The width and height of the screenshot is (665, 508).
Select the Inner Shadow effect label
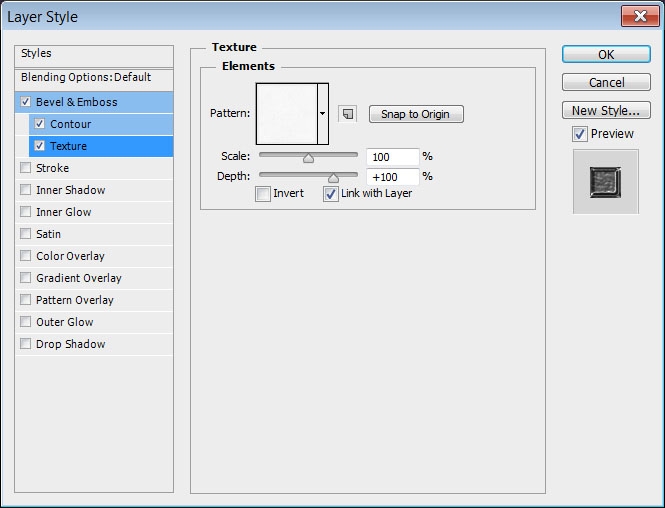pyautogui.click(x=70, y=190)
